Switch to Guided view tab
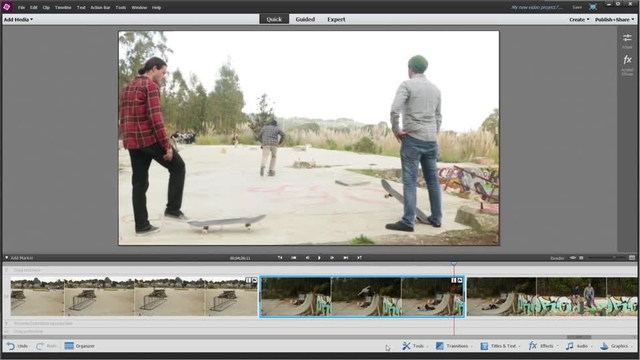The image size is (640, 360). pos(305,19)
